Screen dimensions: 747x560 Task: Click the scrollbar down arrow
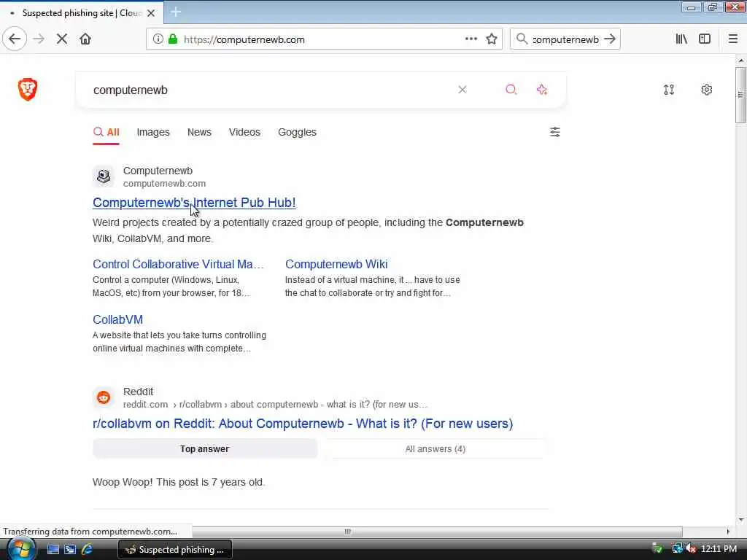tap(741, 519)
